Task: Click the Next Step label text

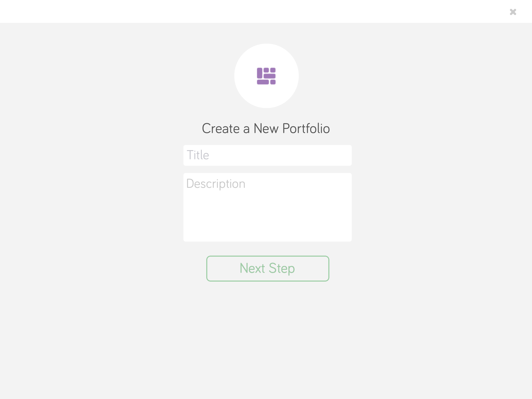Action: (267, 269)
